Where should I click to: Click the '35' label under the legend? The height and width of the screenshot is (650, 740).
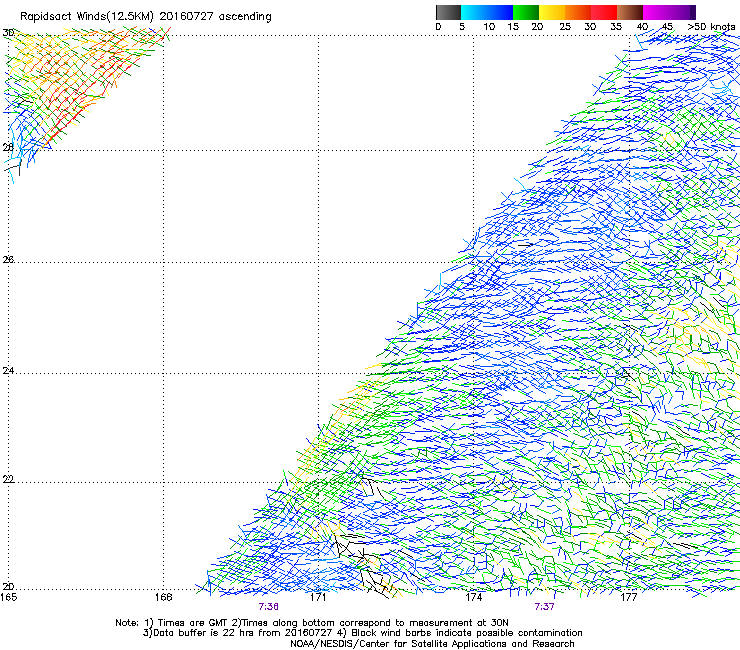(x=616, y=27)
